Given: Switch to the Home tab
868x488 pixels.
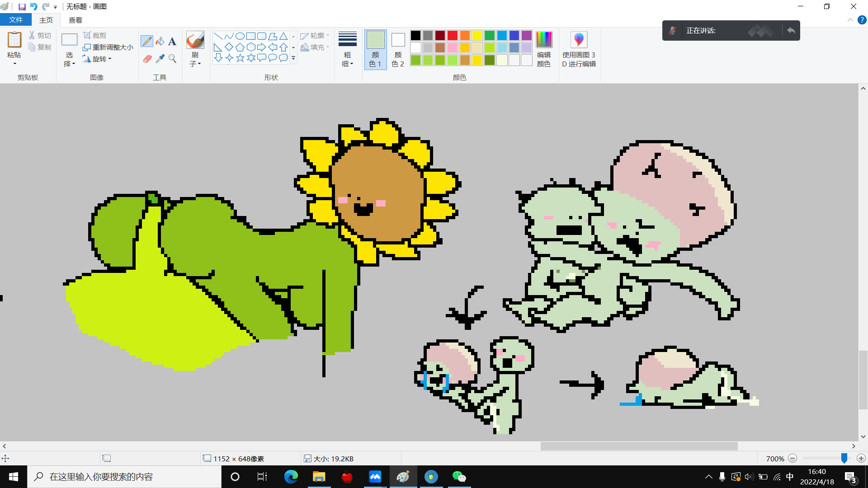Looking at the screenshot, I should (x=46, y=20).
